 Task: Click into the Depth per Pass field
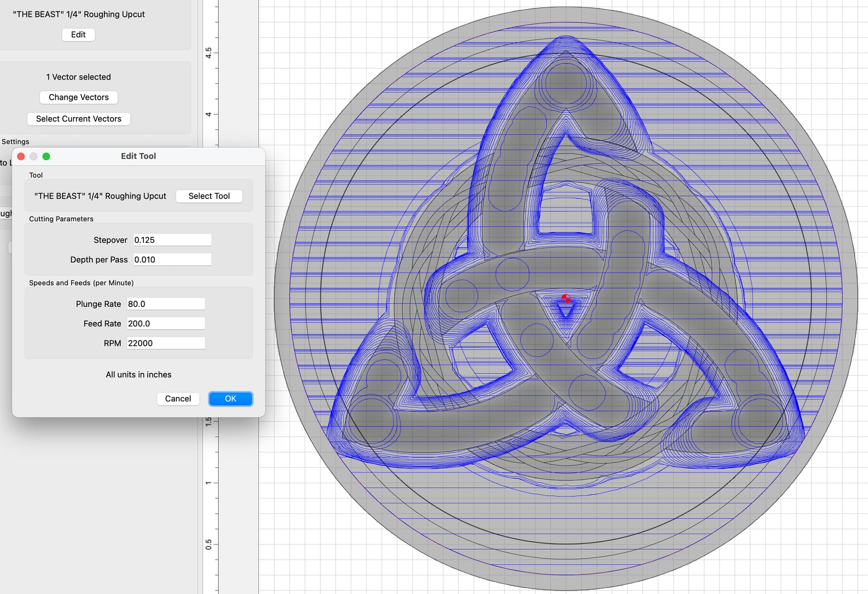coord(172,259)
